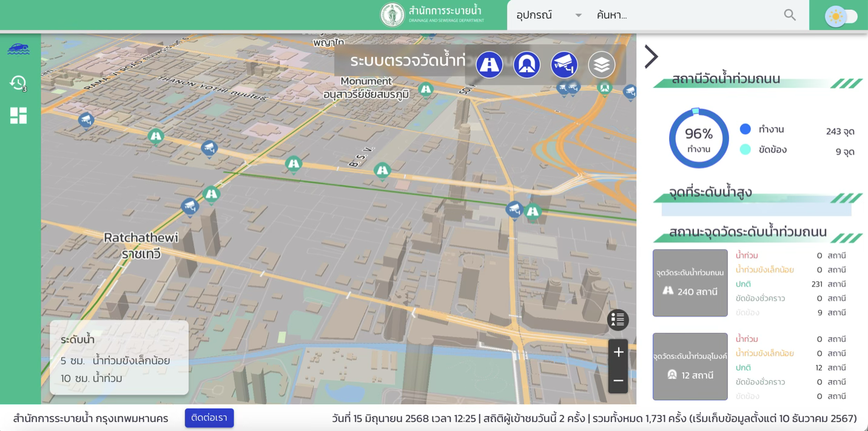Toggle the light/dark theme switch
The image size is (868, 431).
[x=841, y=16]
